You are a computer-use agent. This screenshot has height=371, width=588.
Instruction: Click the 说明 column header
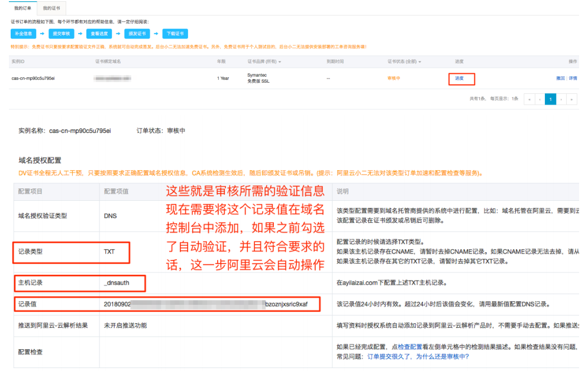343,191
